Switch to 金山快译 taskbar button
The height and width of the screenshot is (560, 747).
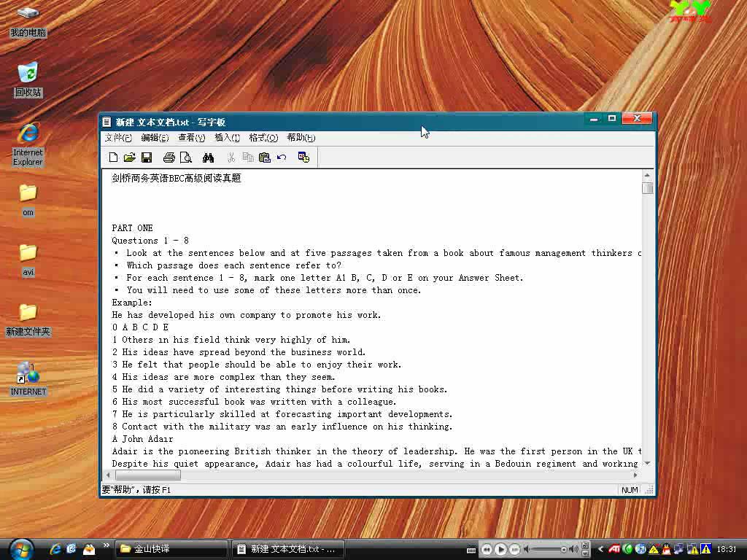click(171, 549)
